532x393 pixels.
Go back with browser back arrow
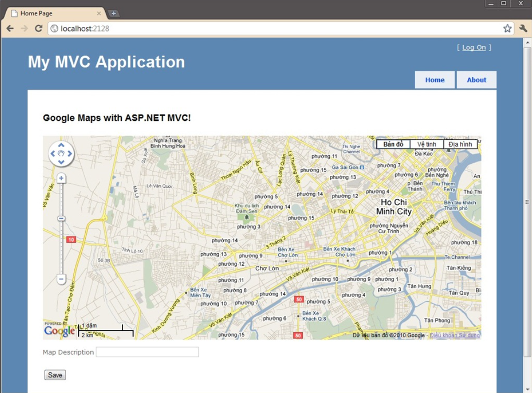(x=10, y=29)
